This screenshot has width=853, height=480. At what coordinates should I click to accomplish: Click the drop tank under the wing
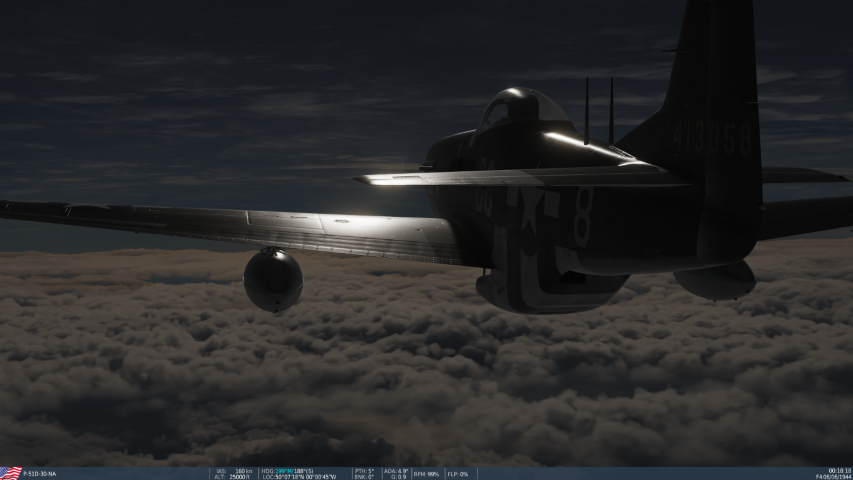(x=273, y=279)
